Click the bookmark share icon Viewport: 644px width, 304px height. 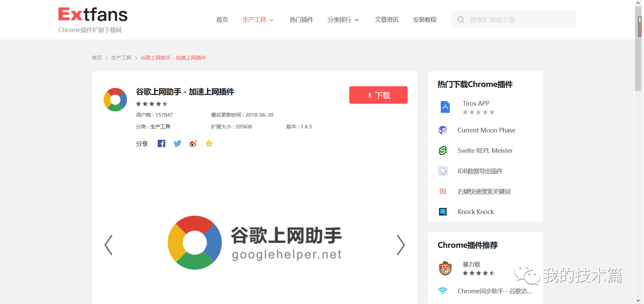click(209, 143)
